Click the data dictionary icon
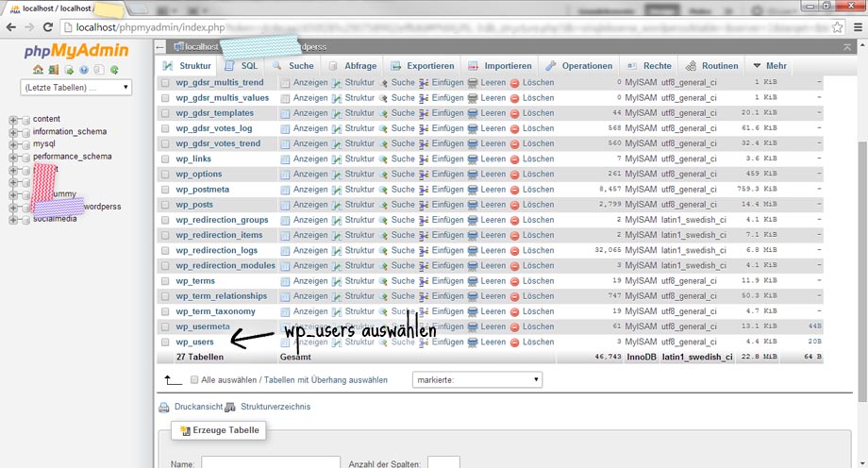The width and height of the screenshot is (868, 468). point(230,407)
